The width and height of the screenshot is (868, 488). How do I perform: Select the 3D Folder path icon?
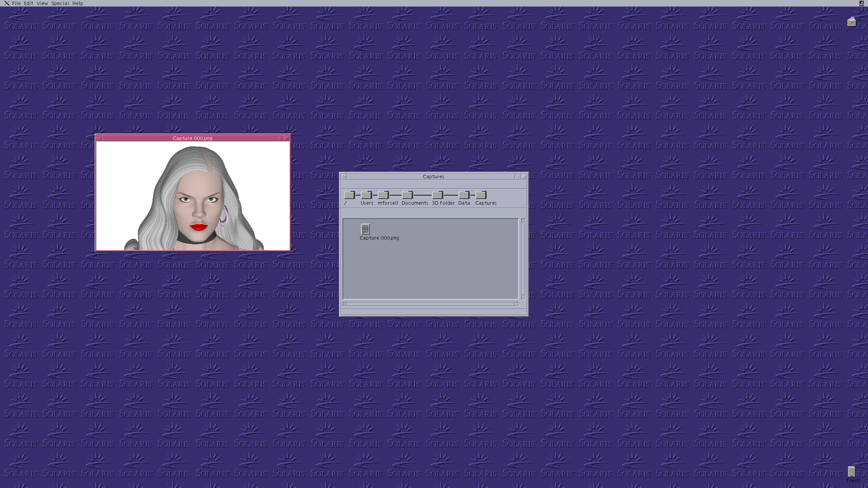(437, 195)
